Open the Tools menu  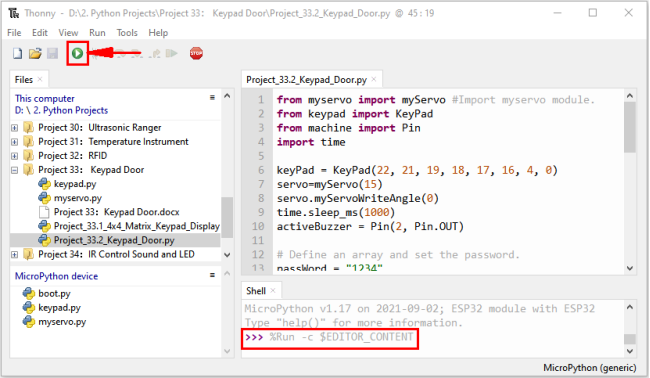tap(127, 33)
